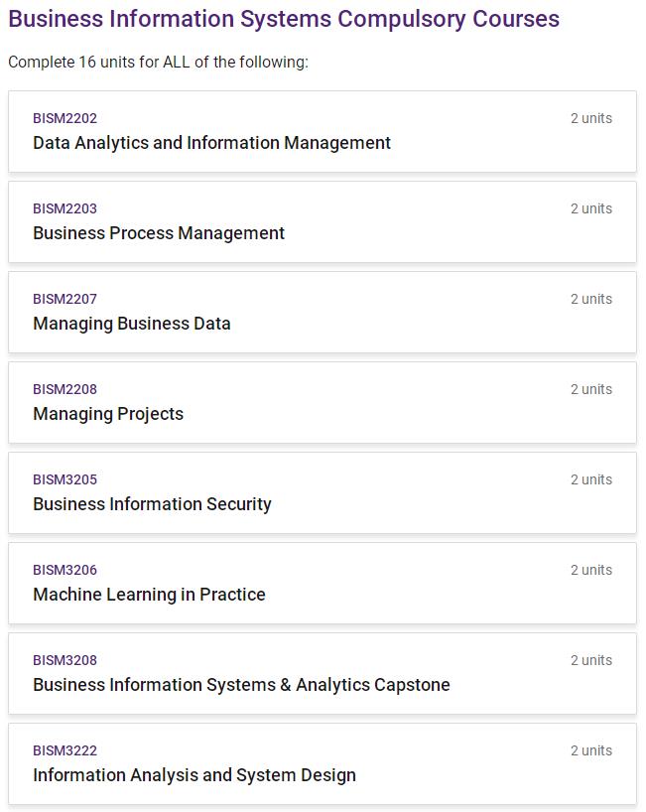The image size is (646, 812).
Task: Select the Managing Business Data course
Action: (x=132, y=324)
